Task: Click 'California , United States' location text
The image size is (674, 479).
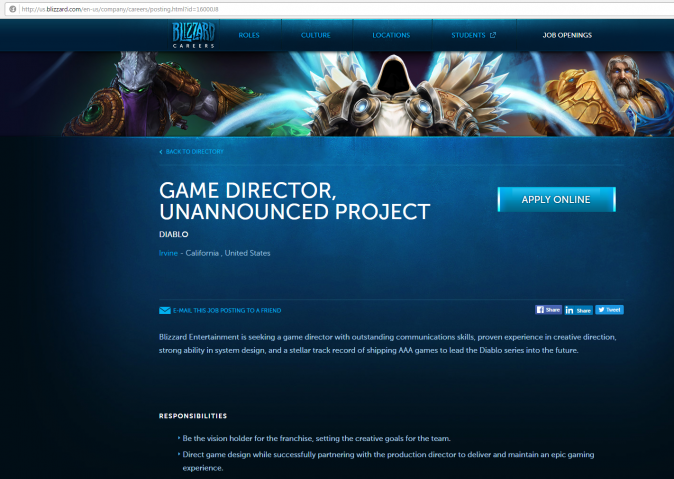Action: click(228, 253)
